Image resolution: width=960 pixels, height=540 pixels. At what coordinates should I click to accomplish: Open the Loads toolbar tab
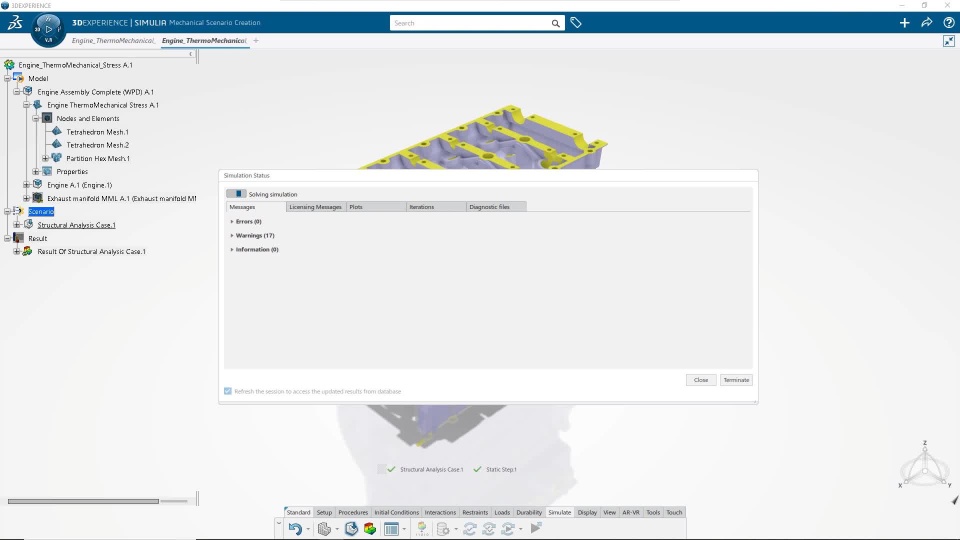pyautogui.click(x=502, y=512)
